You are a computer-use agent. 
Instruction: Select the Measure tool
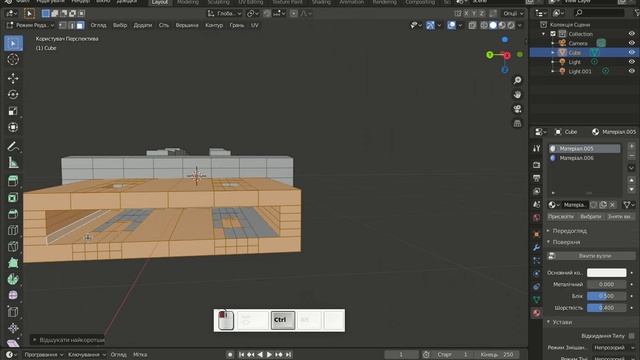tap(13, 162)
